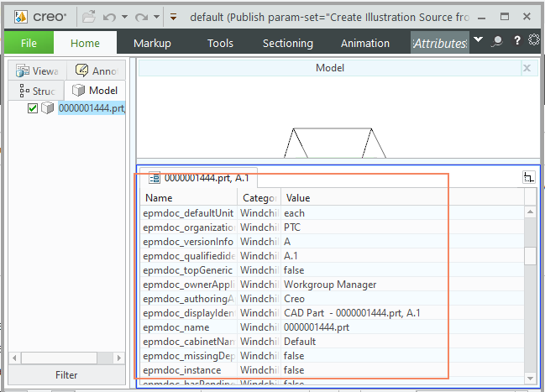Click the attributes table vertical scrollbar thumb
Image resolution: width=545 pixels, height=392 pixels.
click(529, 256)
